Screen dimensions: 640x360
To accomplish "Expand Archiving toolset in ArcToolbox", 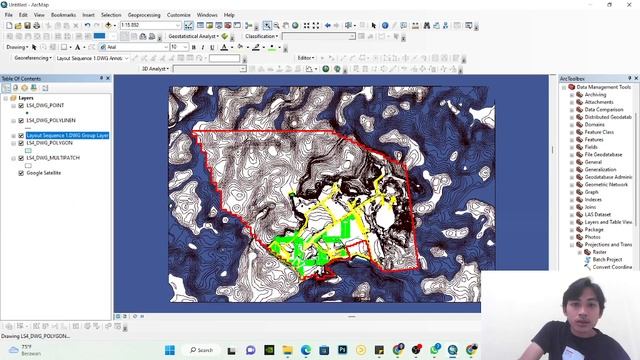I will [572, 95].
